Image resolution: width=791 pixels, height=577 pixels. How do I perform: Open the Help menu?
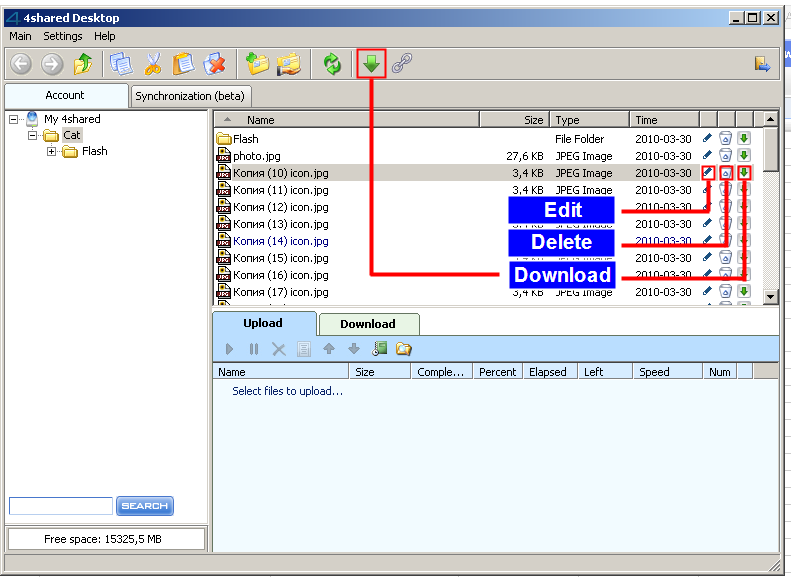pos(104,36)
